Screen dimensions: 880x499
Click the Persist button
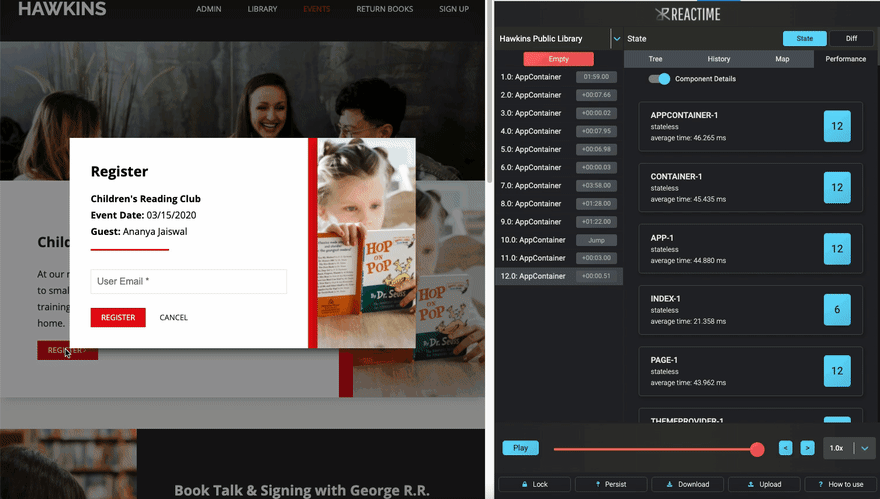click(x=611, y=484)
